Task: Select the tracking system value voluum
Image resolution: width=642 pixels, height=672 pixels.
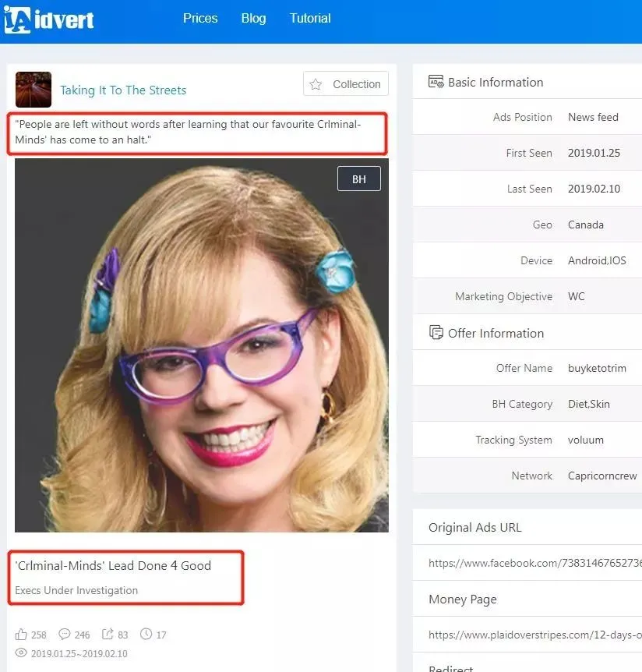Action: [585, 440]
